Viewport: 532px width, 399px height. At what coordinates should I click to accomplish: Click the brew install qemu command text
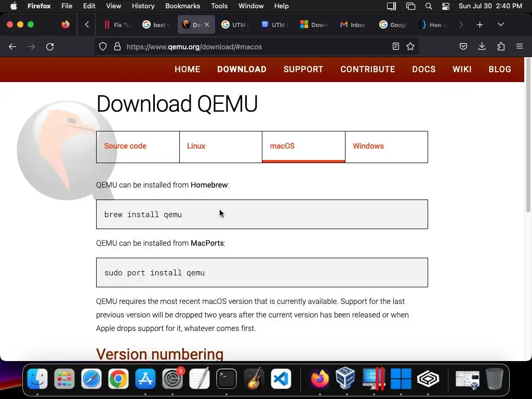(x=143, y=215)
